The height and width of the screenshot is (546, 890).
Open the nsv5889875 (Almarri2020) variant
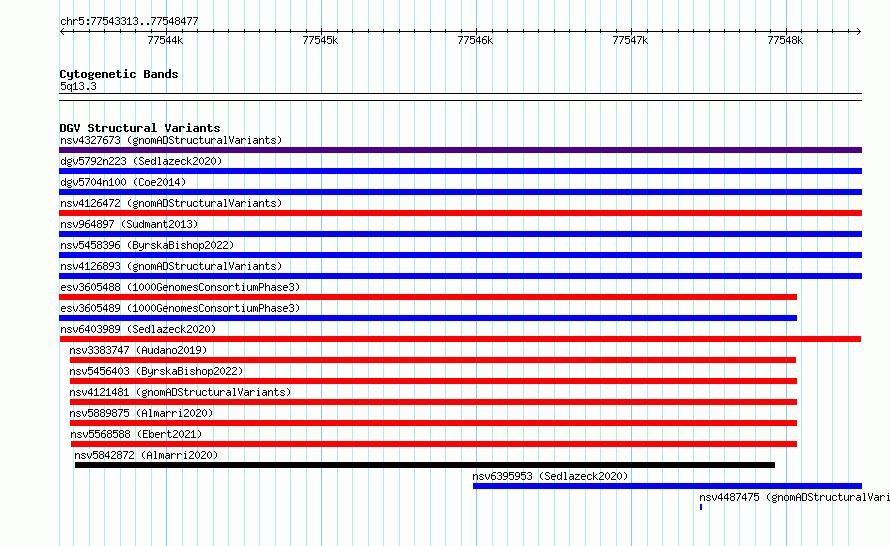[141, 413]
